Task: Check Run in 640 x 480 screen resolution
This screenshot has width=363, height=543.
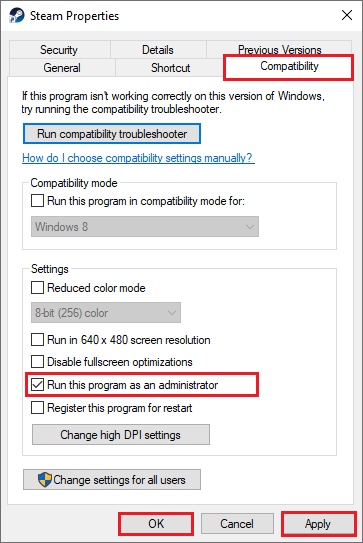Action: tap(37, 340)
